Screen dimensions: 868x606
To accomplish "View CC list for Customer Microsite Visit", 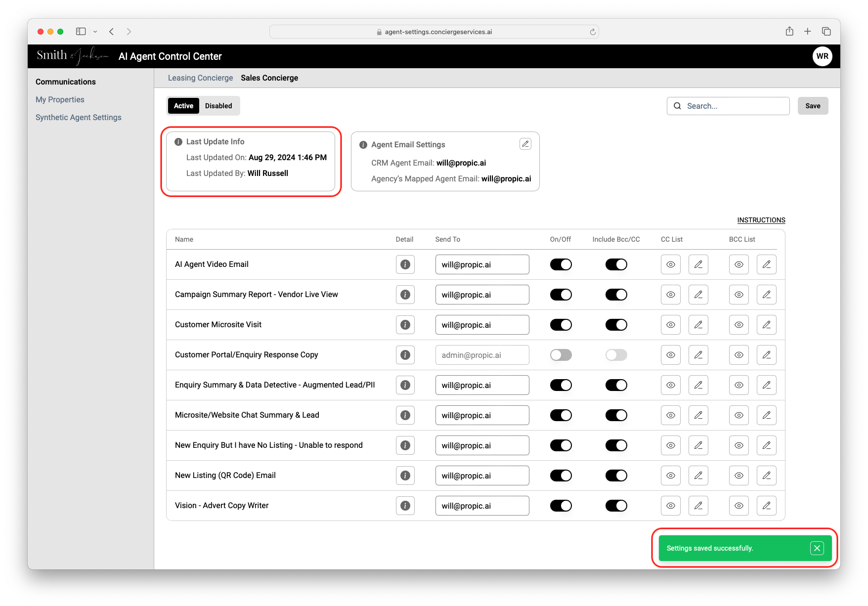I will coord(671,325).
